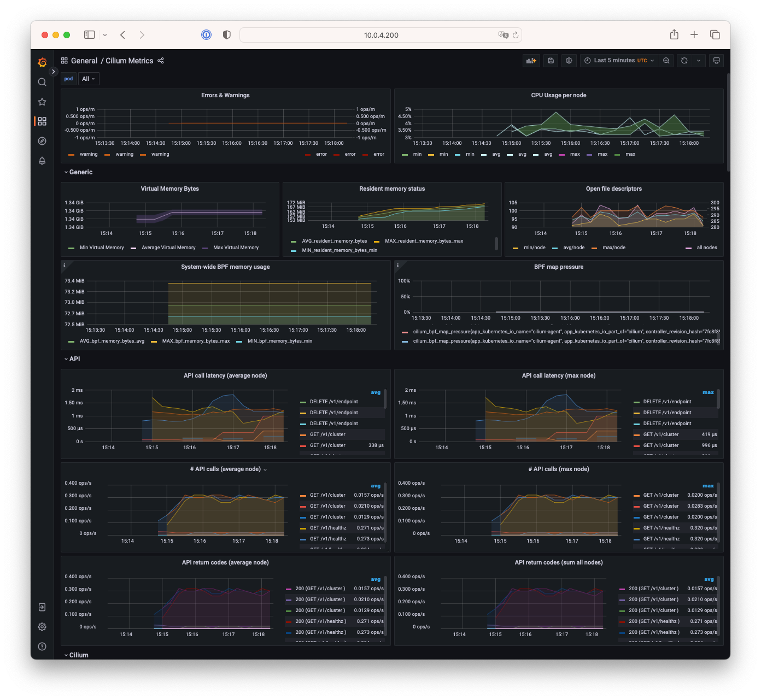This screenshot has height=700, width=761.
Task: Toggle MAX_resident_memory_bytes_max legend series
Action: pyautogui.click(x=424, y=241)
